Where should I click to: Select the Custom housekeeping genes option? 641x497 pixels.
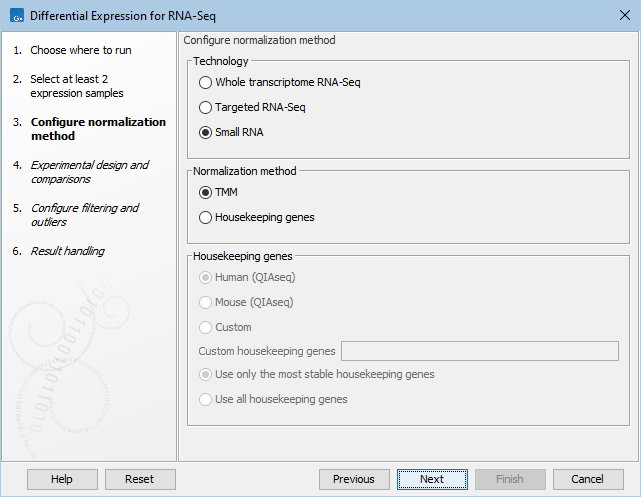tap(206, 327)
